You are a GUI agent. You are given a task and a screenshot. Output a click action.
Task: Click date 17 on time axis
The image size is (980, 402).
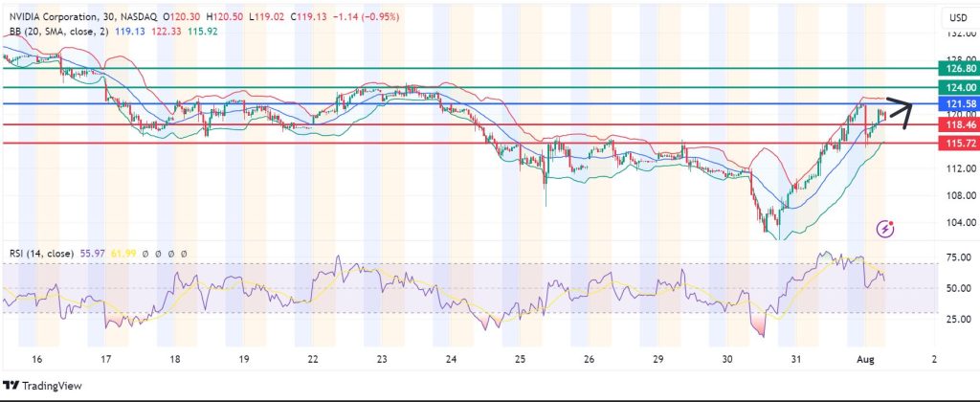[x=105, y=360]
